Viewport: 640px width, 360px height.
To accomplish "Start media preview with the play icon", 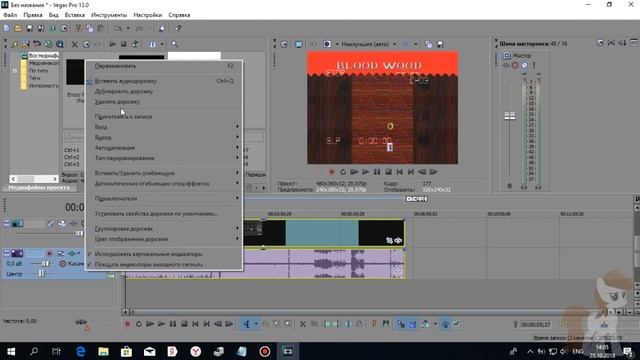I will (x=113, y=44).
